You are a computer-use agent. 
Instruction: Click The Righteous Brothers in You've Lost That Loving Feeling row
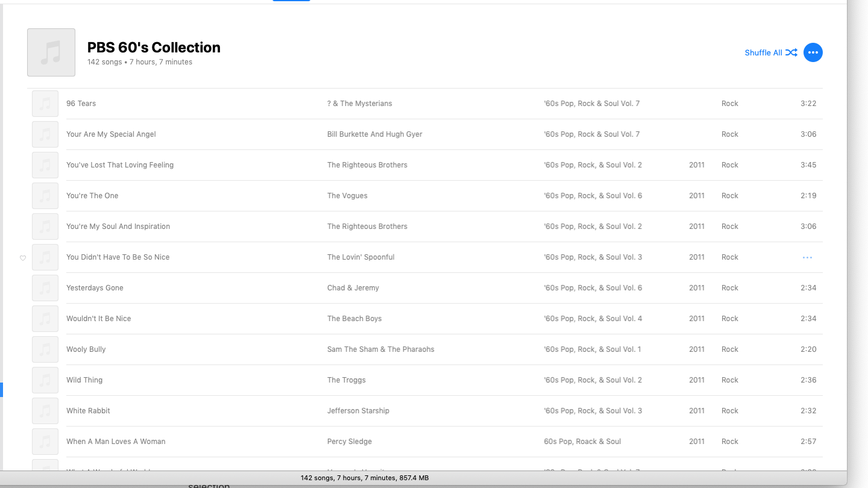click(x=367, y=165)
